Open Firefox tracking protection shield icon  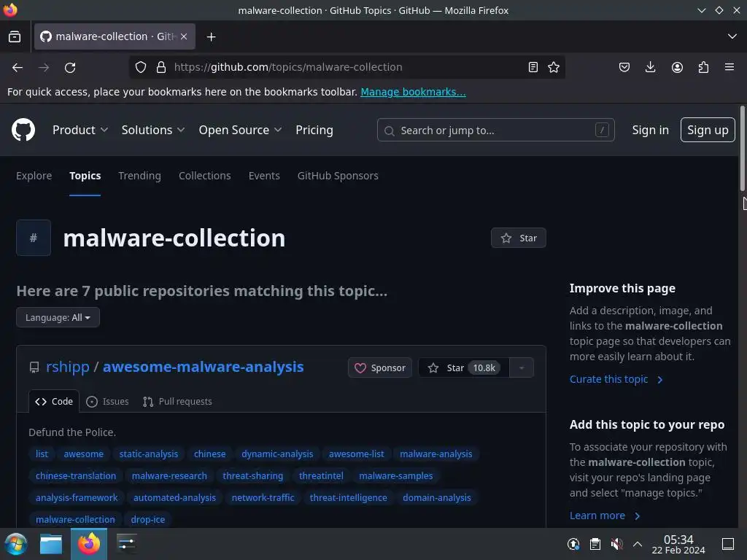tap(141, 67)
